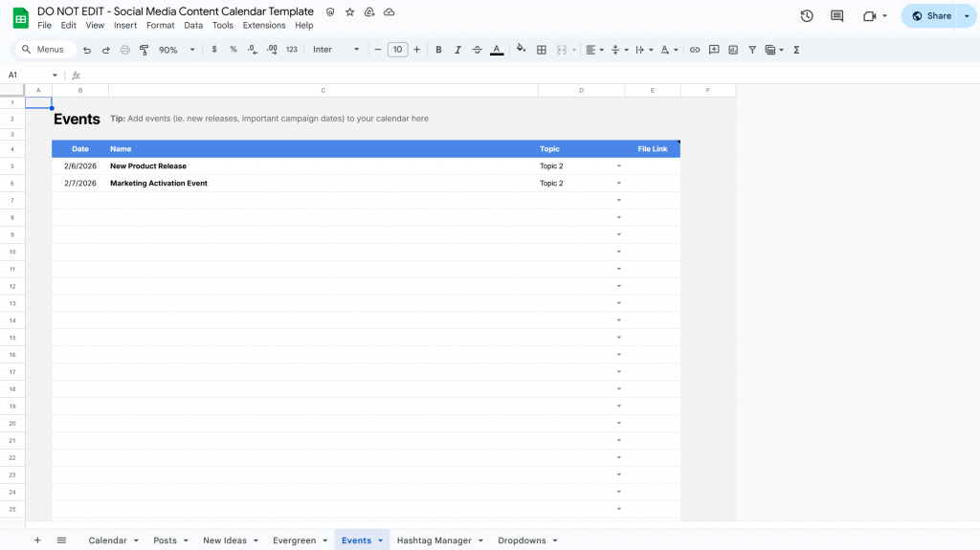This screenshot has width=980, height=550.
Task: Select date cell 2/7/2026
Action: click(80, 183)
